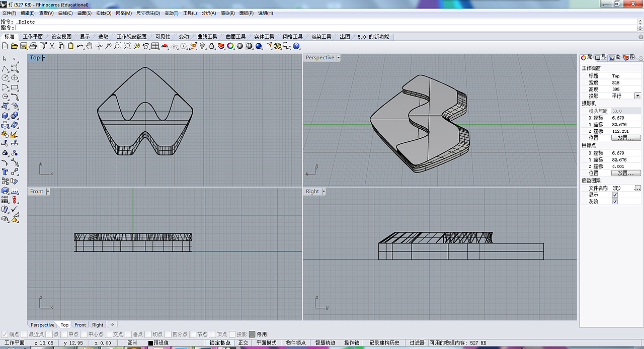Select the Rectangle tool in left toolbar
Image resolution: width=644 pixels, height=349 pixels.
pyautogui.click(x=15, y=87)
